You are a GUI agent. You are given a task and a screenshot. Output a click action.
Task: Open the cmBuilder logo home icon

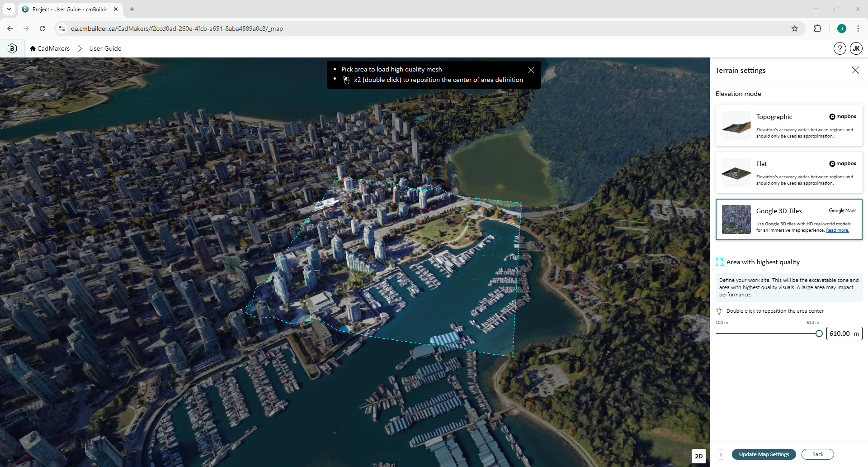coord(12,48)
